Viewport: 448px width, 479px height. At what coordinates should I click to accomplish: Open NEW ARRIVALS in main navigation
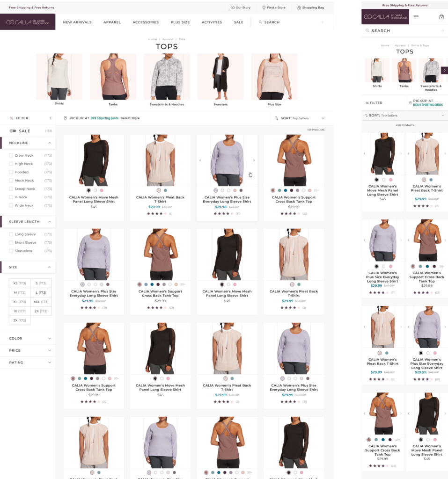coord(77,22)
